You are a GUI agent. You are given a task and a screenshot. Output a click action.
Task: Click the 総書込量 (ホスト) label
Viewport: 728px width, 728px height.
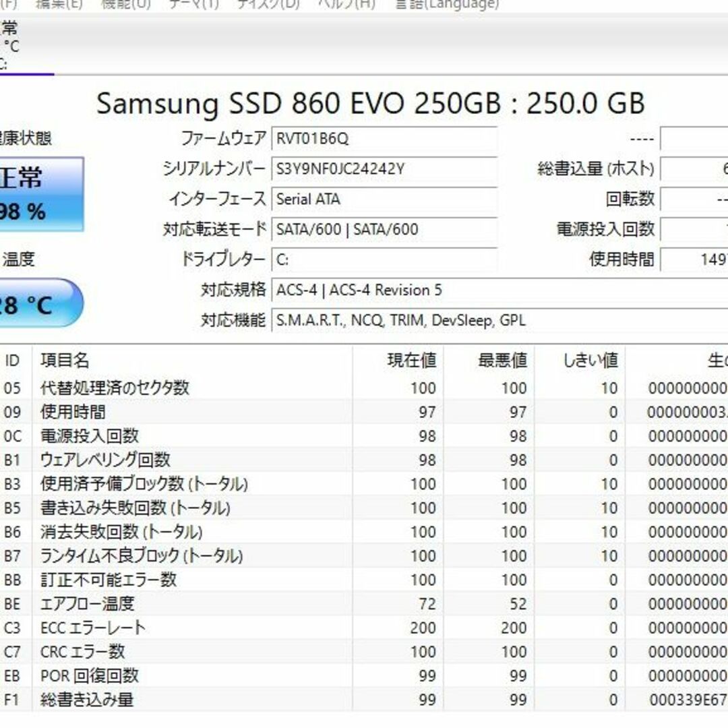[596, 169]
